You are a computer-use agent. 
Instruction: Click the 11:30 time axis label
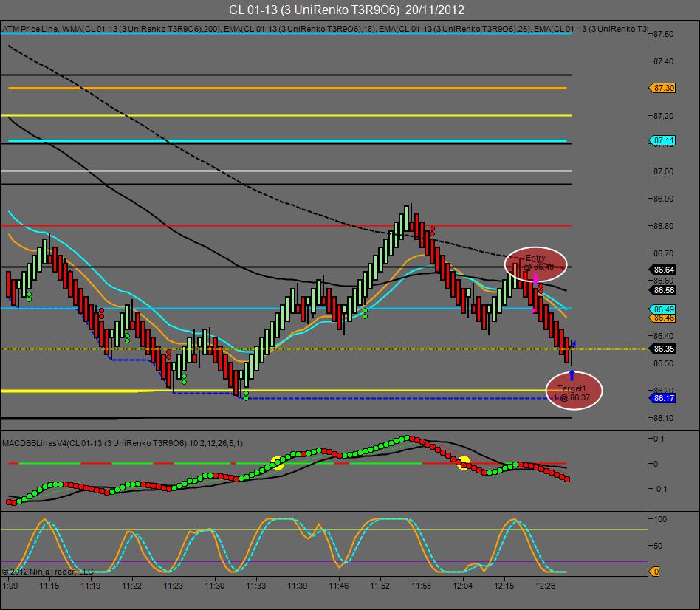(215, 586)
